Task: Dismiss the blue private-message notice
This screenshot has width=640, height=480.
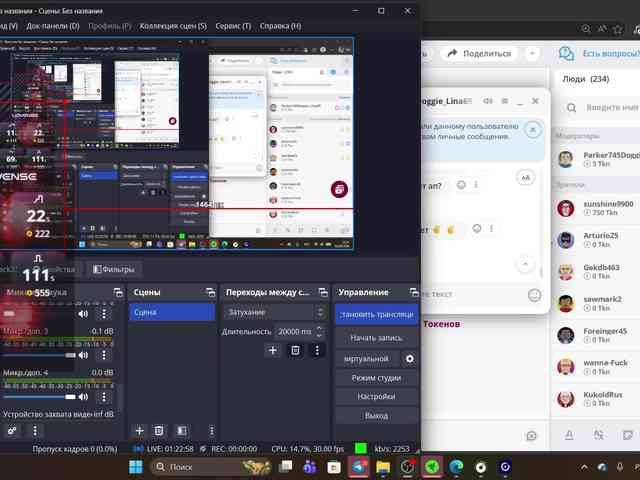Action: (533, 130)
